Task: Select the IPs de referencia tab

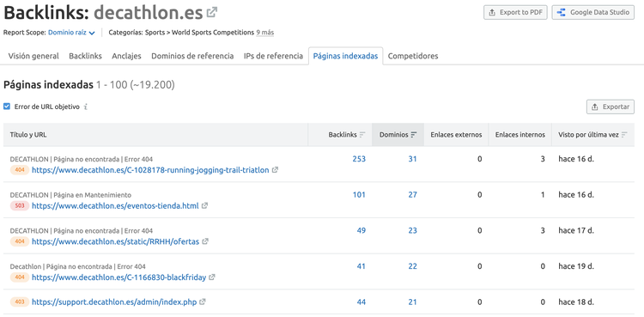Action: click(x=273, y=56)
